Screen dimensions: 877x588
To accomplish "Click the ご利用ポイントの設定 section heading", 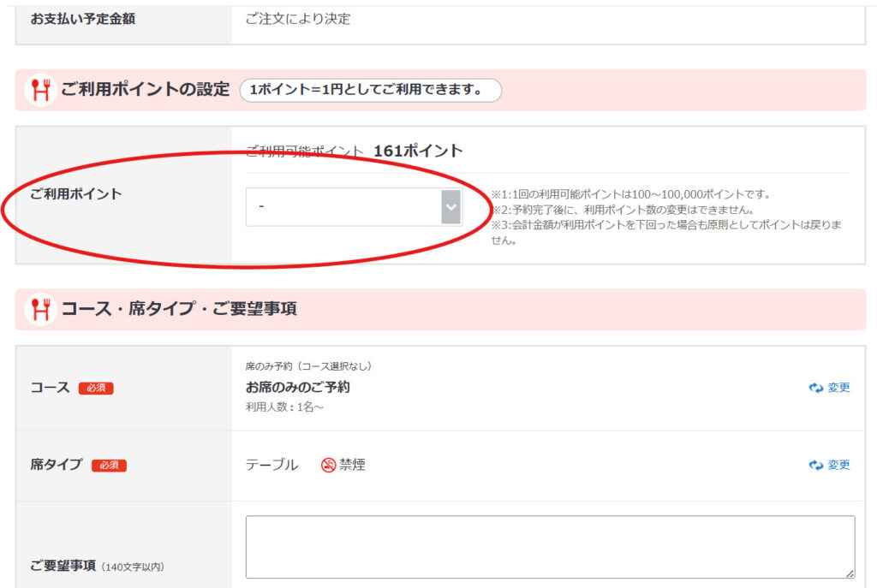I will [x=145, y=90].
